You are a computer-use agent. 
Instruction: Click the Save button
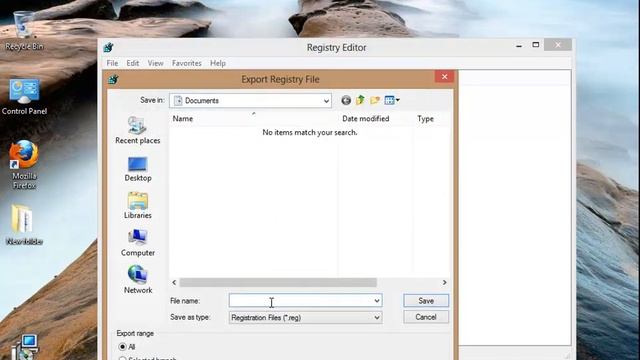pos(426,301)
